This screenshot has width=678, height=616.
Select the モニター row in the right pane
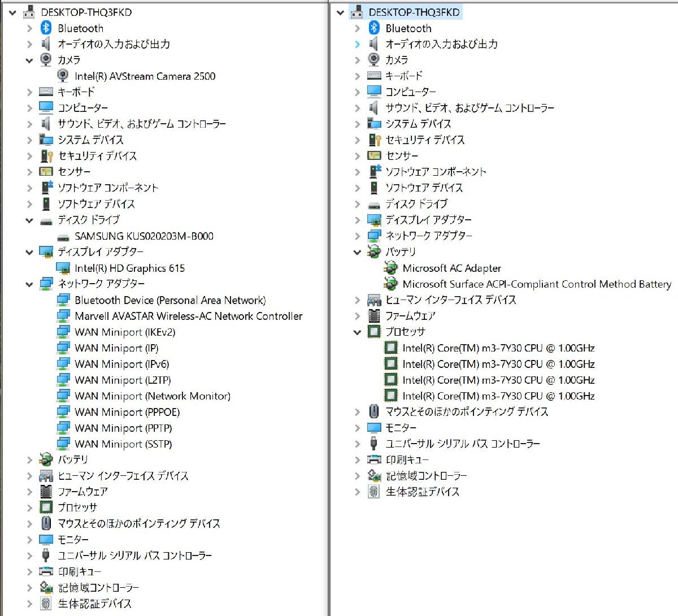coord(401,428)
